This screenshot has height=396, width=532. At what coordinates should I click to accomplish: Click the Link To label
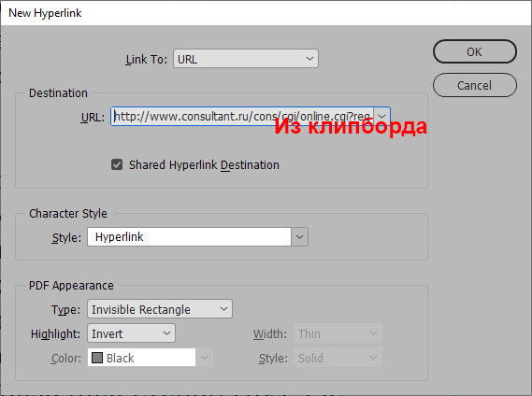click(x=146, y=60)
